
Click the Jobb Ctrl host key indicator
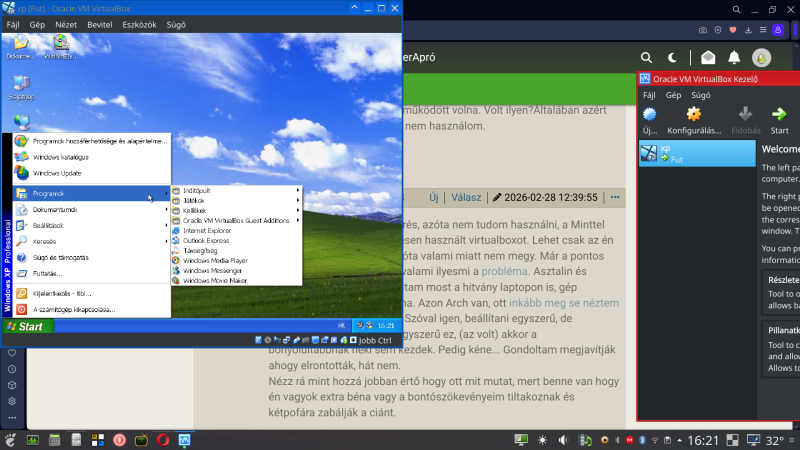click(374, 340)
